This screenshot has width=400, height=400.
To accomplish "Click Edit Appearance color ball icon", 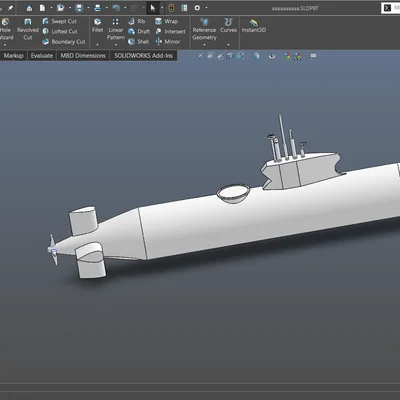I will (x=288, y=56).
